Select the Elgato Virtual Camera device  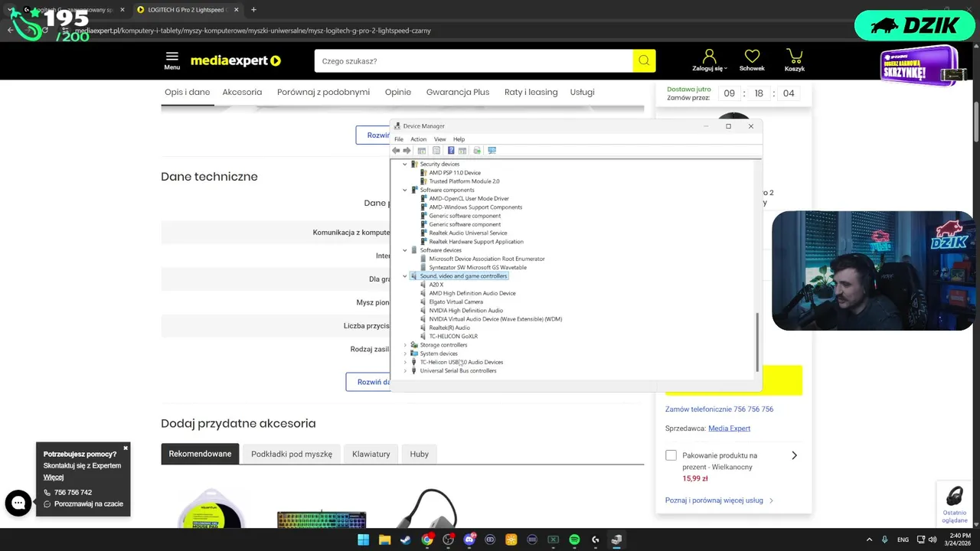[x=456, y=302]
